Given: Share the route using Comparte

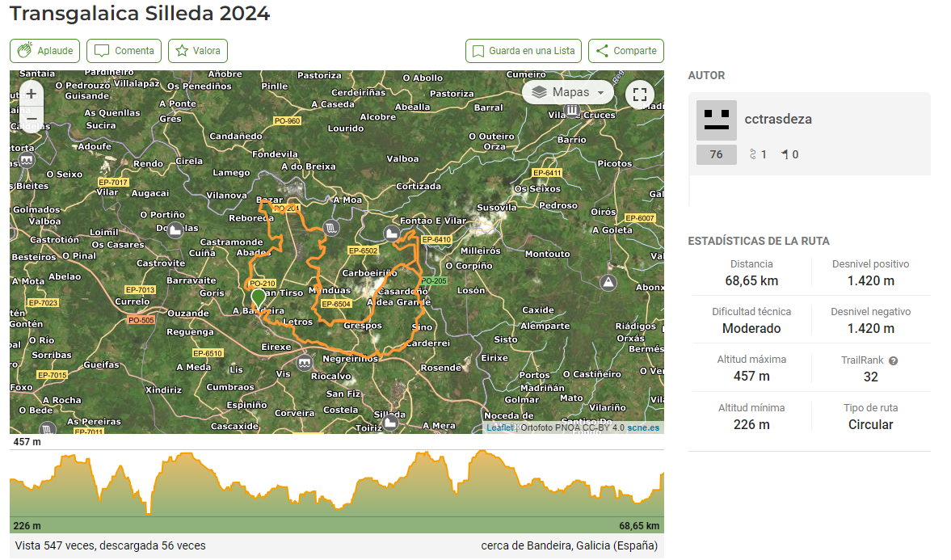Looking at the screenshot, I should (625, 51).
